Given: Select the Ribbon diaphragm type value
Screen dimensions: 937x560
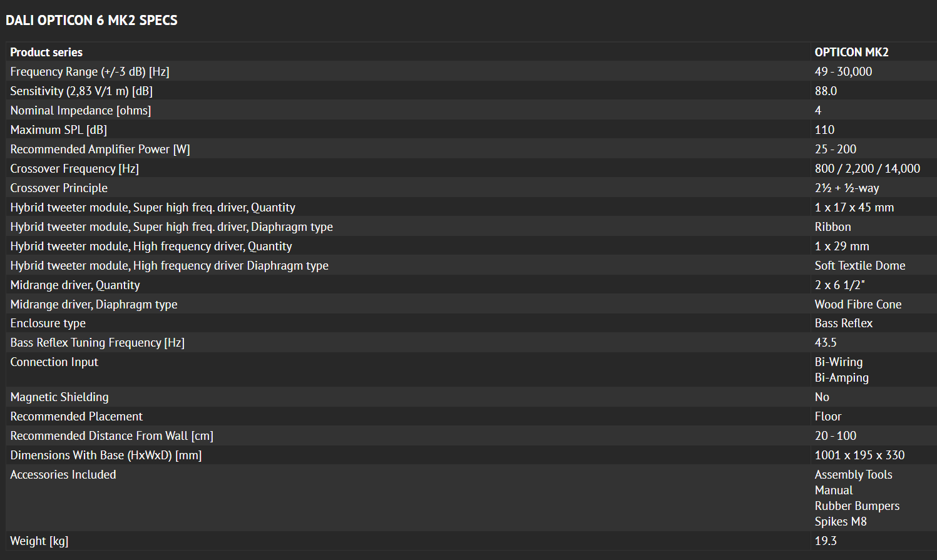Looking at the screenshot, I should pos(832,227).
